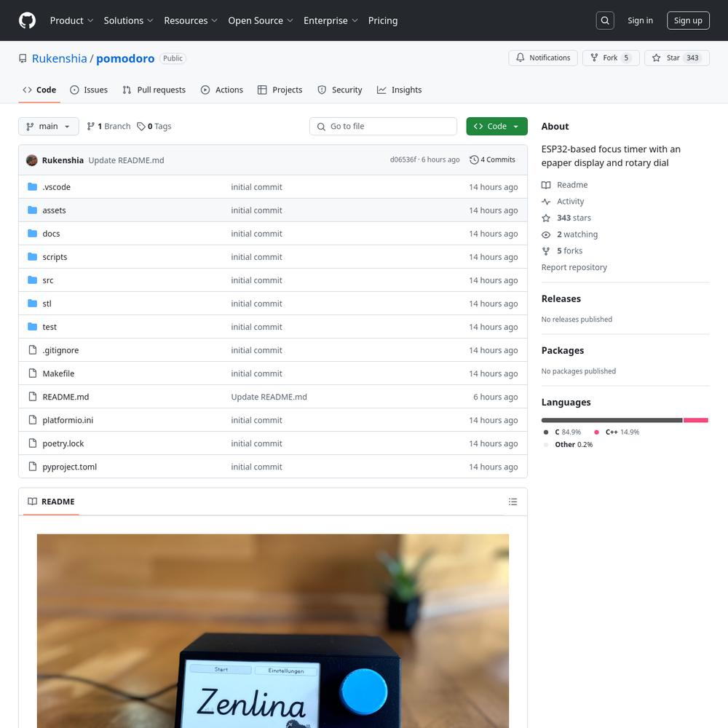Expand the Resources menu
Screen dimensions: 728x728
click(x=190, y=20)
